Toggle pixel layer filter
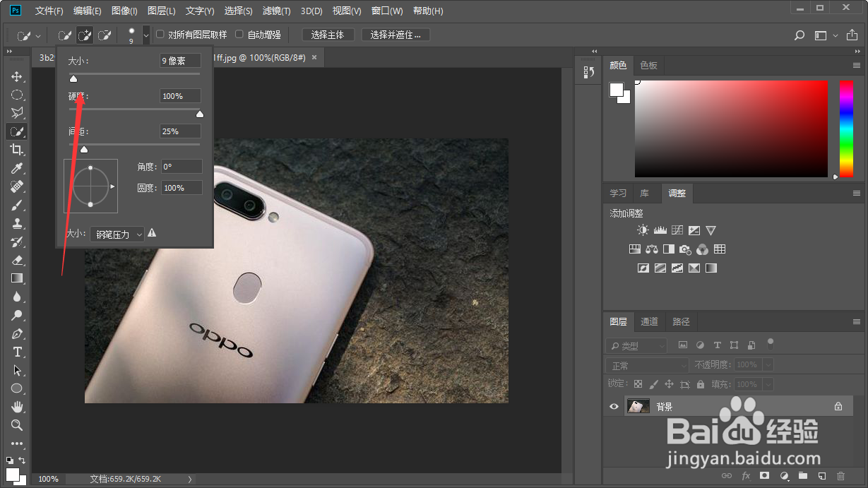 click(x=683, y=345)
